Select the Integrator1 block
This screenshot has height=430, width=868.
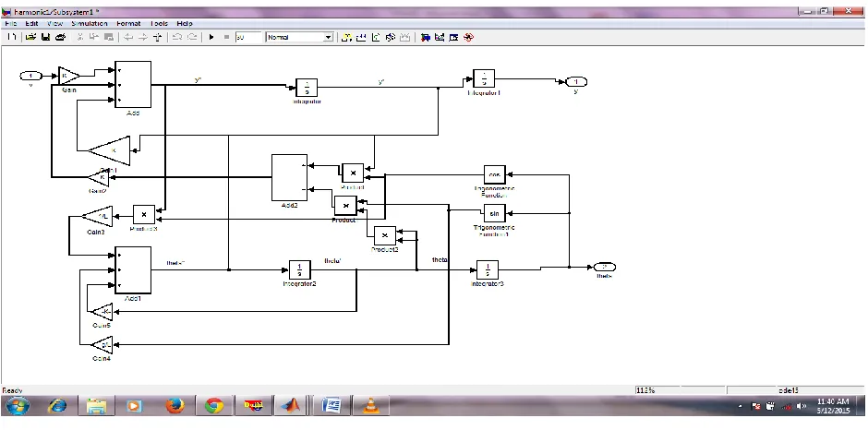484,78
